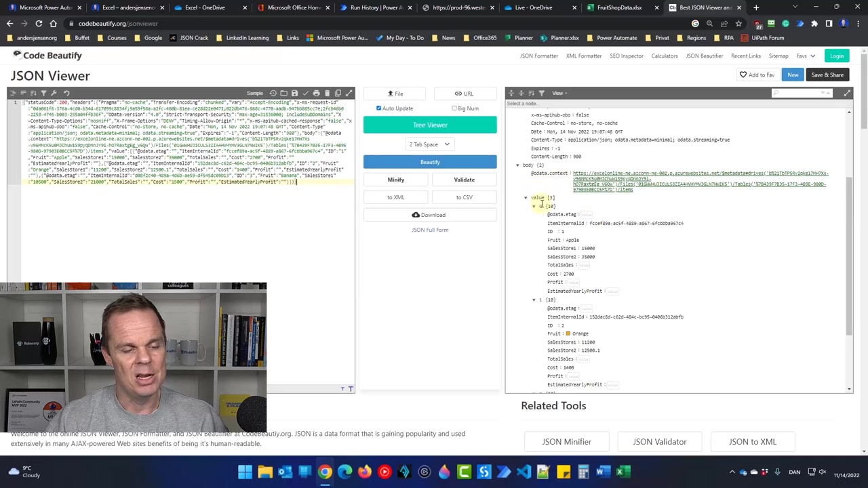The image size is (868, 488).
Task: Click the Beautify button
Action: pos(429,162)
